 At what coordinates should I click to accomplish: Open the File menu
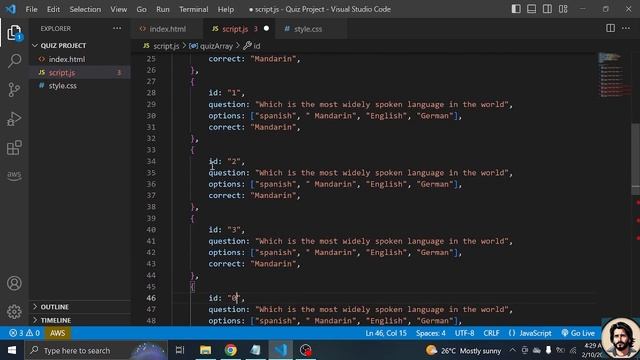click(31, 9)
